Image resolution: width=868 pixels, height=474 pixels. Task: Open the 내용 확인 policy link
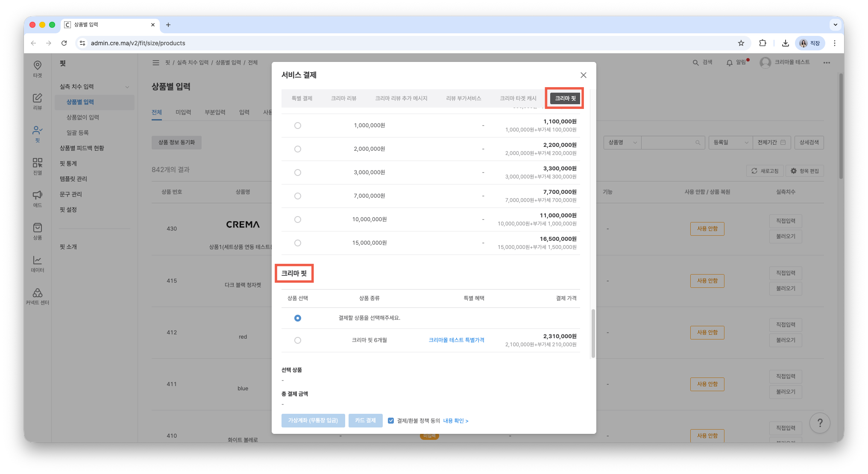(x=456, y=421)
